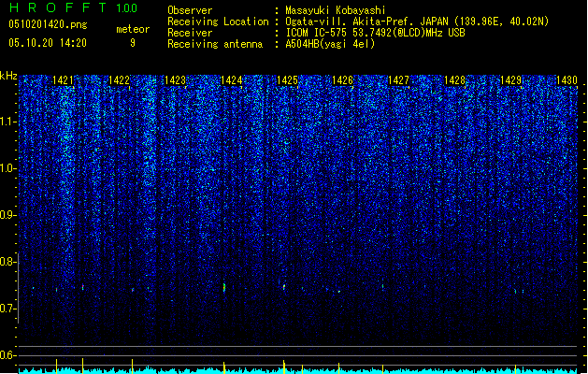Image resolution: width=588 pixels, height=374 pixels.
Task: Click the 0.6 frequency axis label
Action: coord(7,355)
